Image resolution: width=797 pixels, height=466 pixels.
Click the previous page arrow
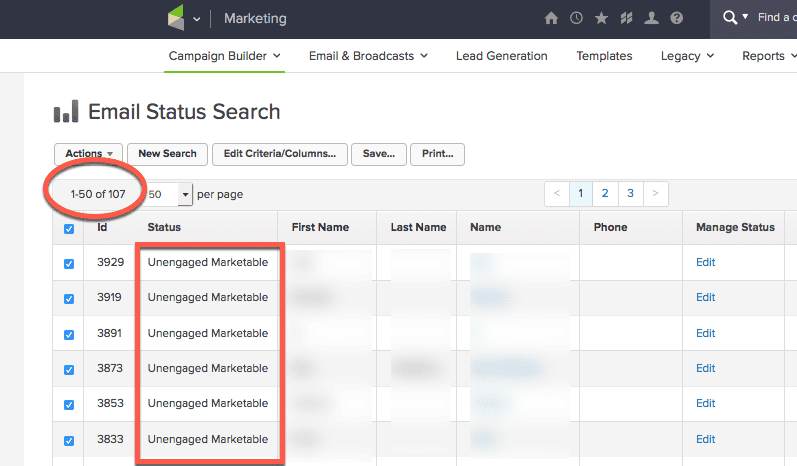(557, 194)
